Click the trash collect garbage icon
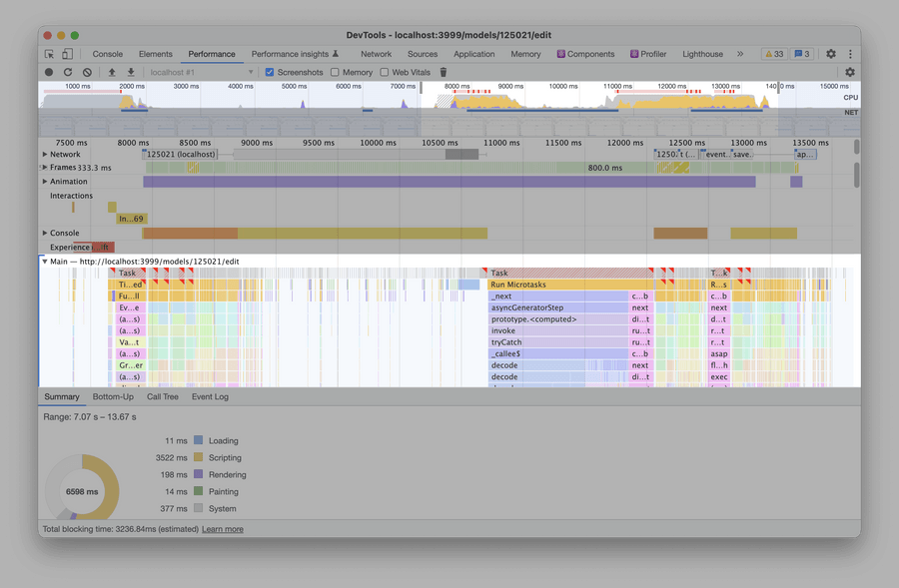This screenshot has width=899, height=588. point(444,73)
